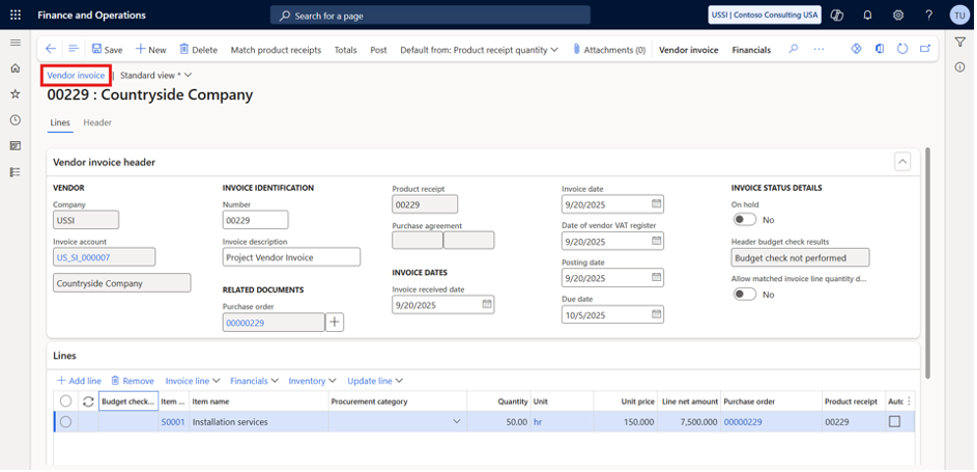Remove the selected line
This screenshot has height=472, width=977.
coord(133,380)
